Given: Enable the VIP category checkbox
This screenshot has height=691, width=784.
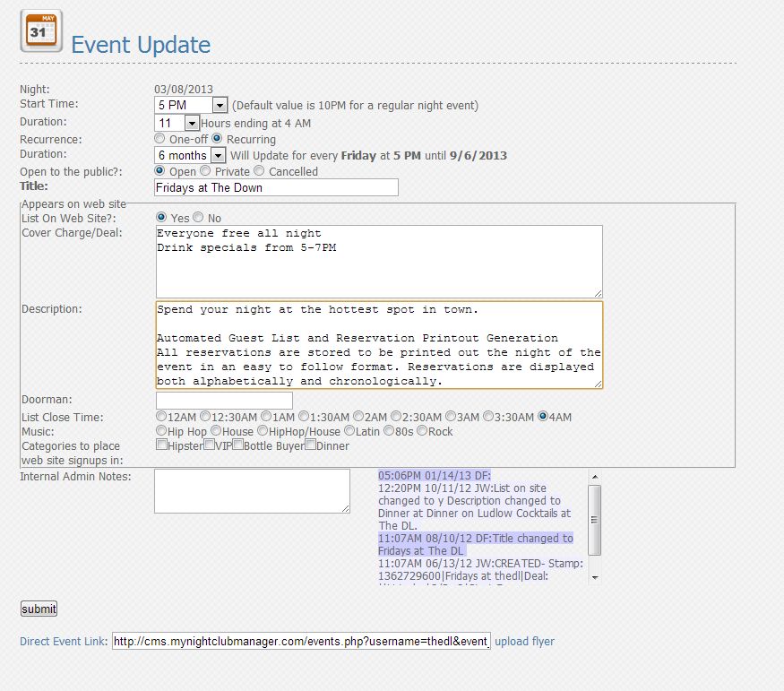Looking at the screenshot, I should click(x=210, y=445).
